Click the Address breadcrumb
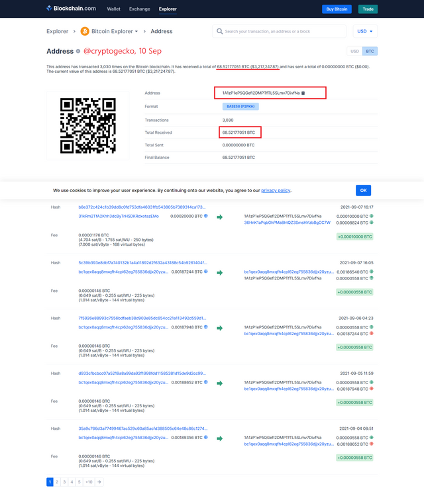The height and width of the screenshot is (504, 424). [162, 31]
